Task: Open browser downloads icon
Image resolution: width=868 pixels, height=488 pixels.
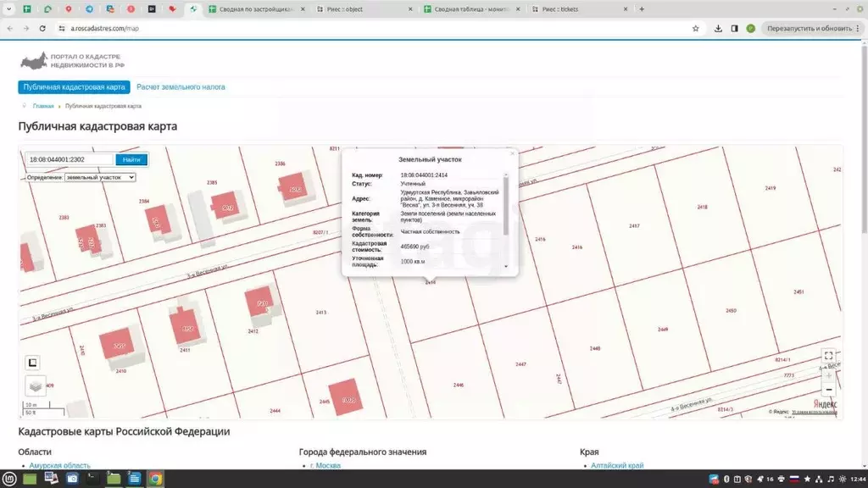Action: [x=718, y=28]
